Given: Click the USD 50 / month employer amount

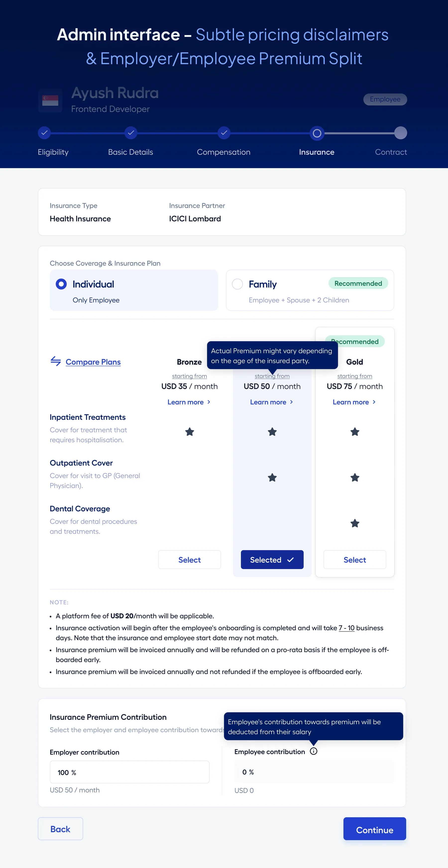Looking at the screenshot, I should 74,790.
